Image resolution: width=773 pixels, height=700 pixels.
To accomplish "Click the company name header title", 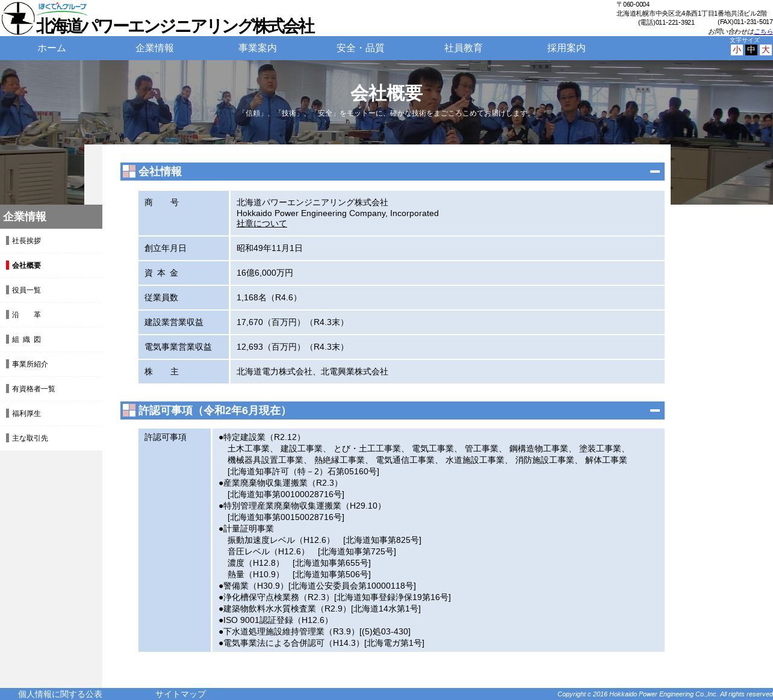I will click(x=175, y=26).
